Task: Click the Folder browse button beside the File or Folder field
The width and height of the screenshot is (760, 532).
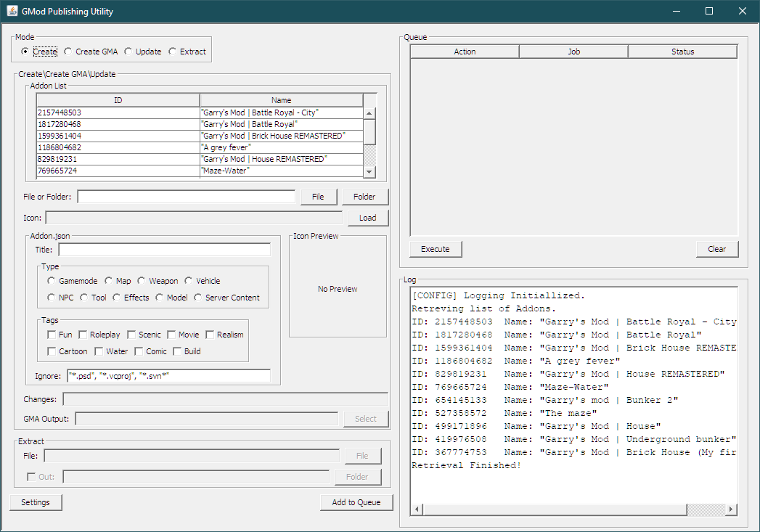Action: click(x=364, y=197)
